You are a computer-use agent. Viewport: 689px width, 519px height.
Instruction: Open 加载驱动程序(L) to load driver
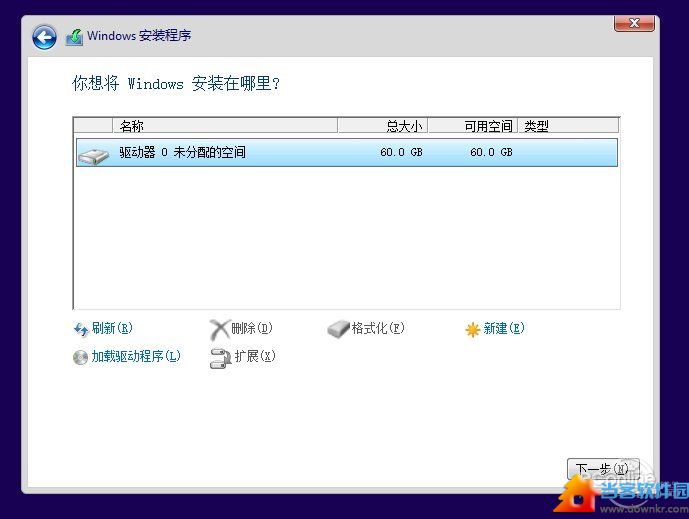(136, 356)
